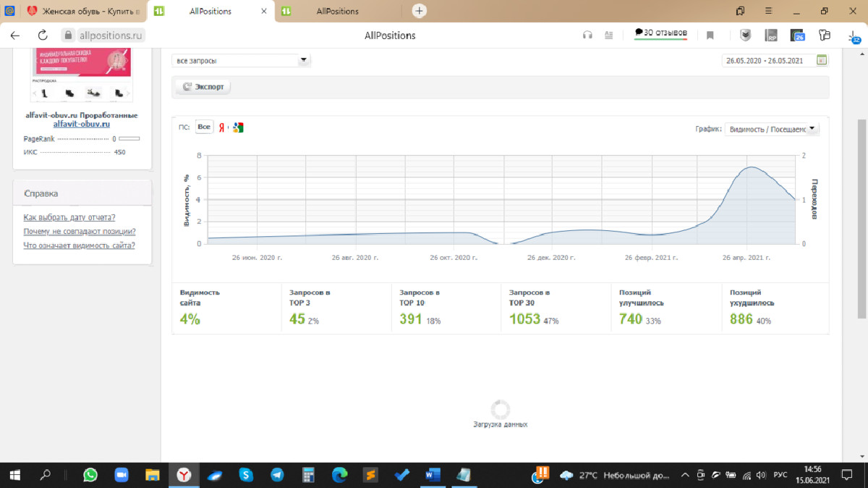Reload the current page

click(42, 35)
